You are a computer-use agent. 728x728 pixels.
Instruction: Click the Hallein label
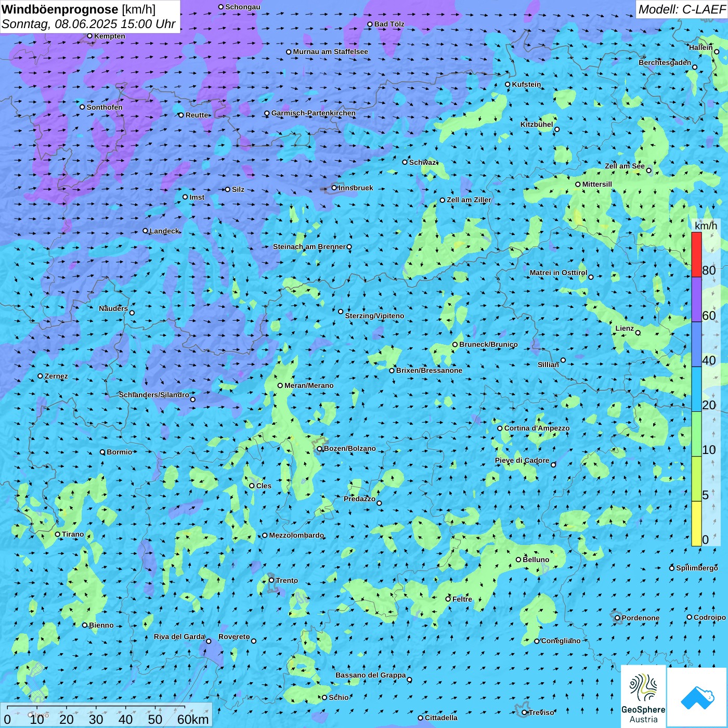click(x=701, y=47)
